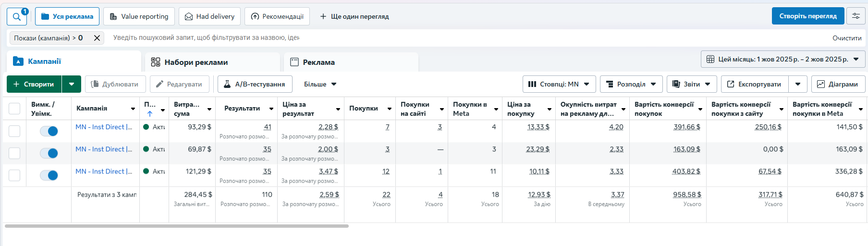Click the A/B-тестування flask icon
The height and width of the screenshot is (246, 868).
(x=227, y=84)
